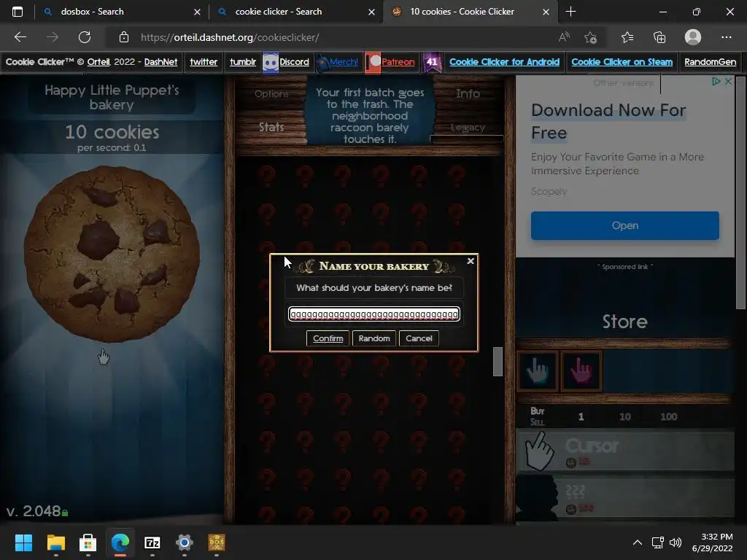Open Read aloud in address bar

(x=564, y=37)
